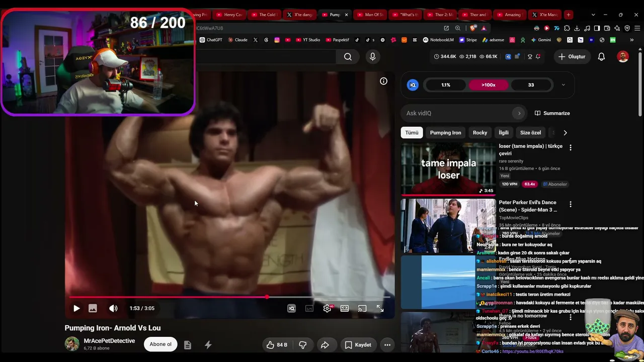The width and height of the screenshot is (644, 362).
Task: Enter fullscreen mode on the video
Action: point(380,308)
